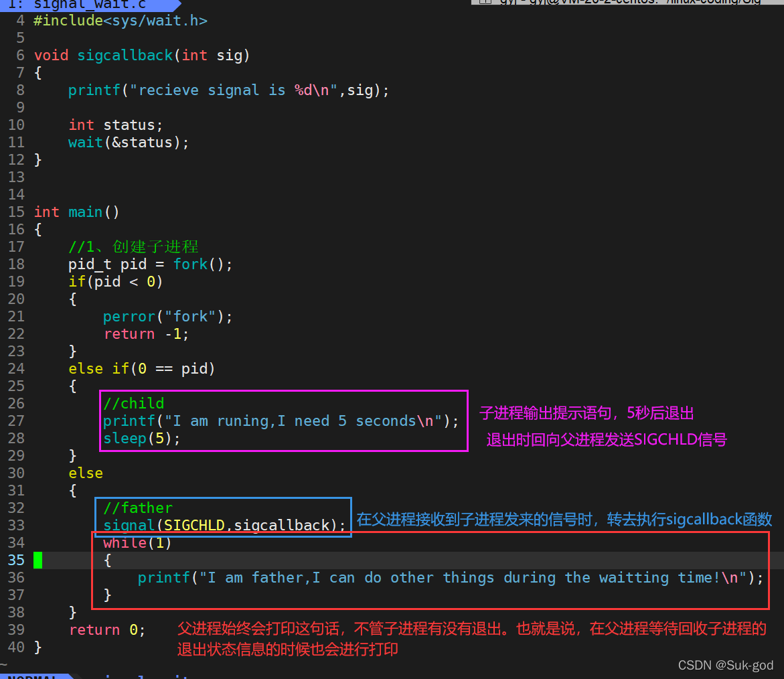The image size is (784, 679).
Task: Click the "if(pid < 0)" condition
Action: (116, 281)
